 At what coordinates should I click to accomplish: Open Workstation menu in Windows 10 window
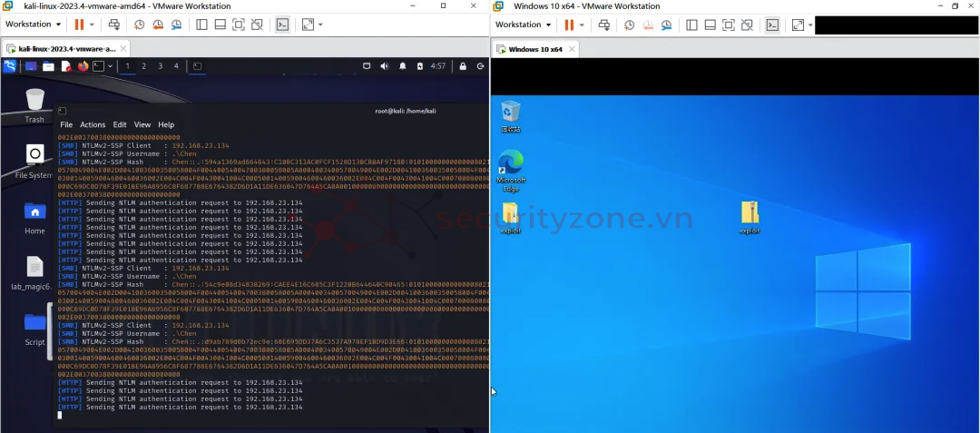pos(524,25)
